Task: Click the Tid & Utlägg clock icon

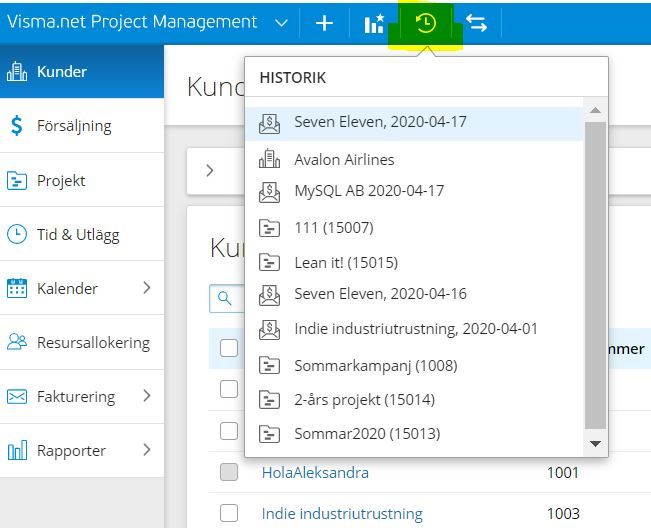Action: point(17,234)
